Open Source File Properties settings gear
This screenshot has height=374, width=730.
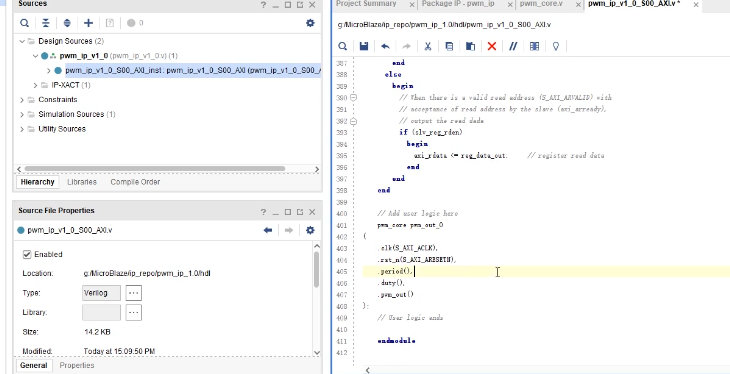click(310, 230)
